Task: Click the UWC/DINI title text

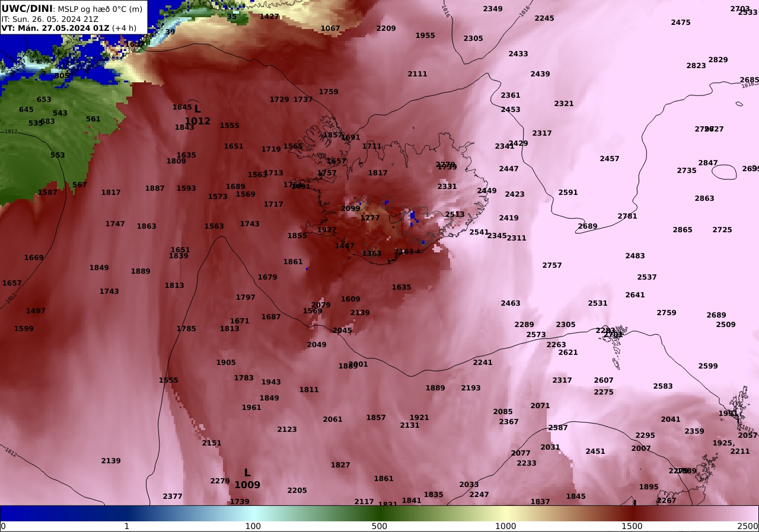Action: pos(27,8)
